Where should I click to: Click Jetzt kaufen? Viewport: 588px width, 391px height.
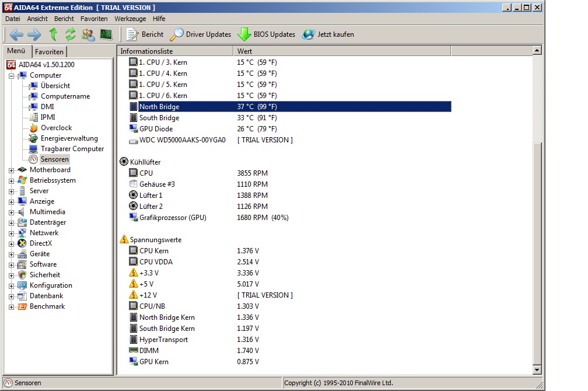[x=328, y=34]
